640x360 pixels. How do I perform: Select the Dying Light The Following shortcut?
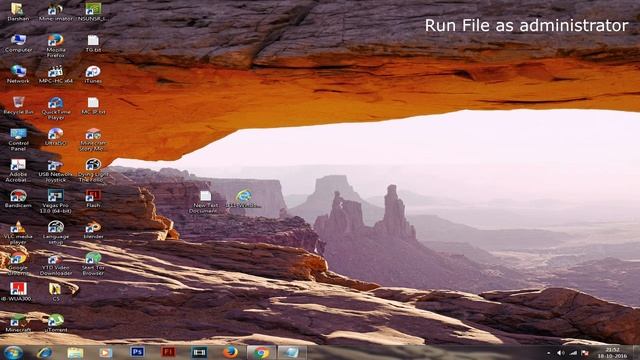[93, 171]
